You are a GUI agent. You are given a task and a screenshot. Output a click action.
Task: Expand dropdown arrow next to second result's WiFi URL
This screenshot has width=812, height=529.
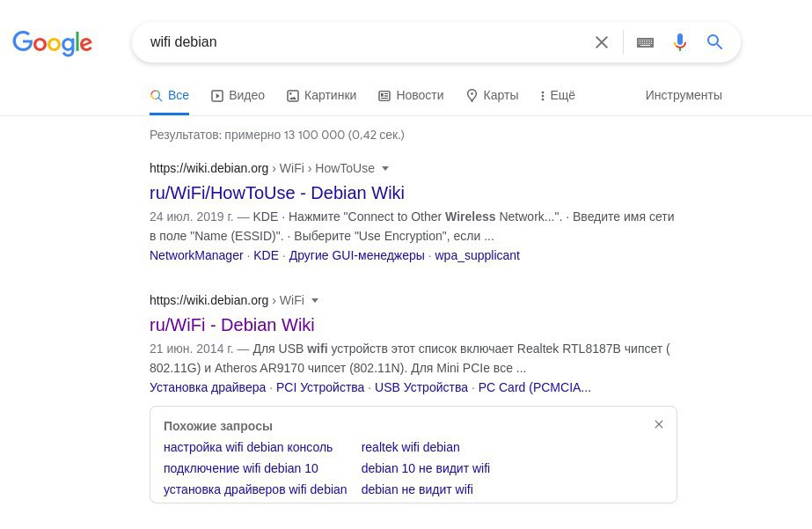(314, 300)
